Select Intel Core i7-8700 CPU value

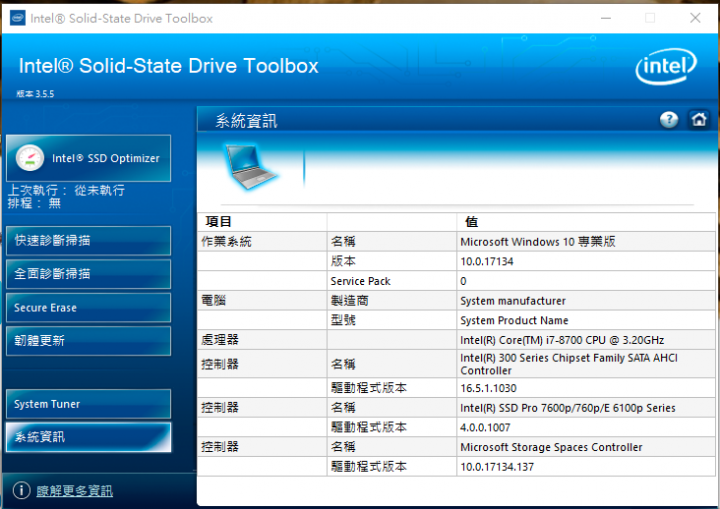[562, 340]
